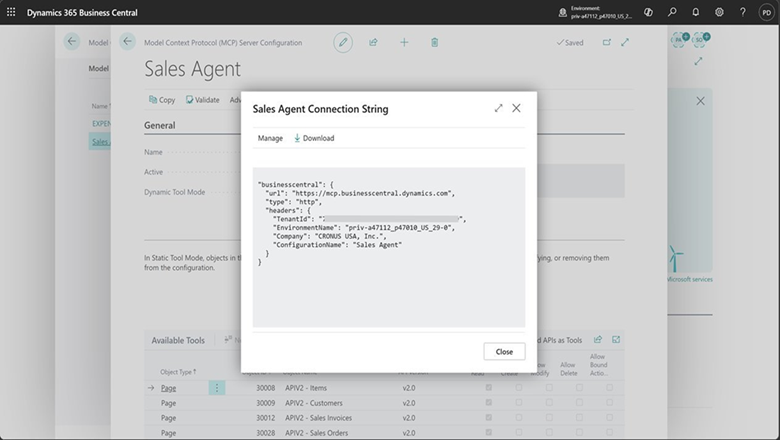Click the back arrow beside MCP Server Configuration
The height and width of the screenshot is (440, 780).
127,41
